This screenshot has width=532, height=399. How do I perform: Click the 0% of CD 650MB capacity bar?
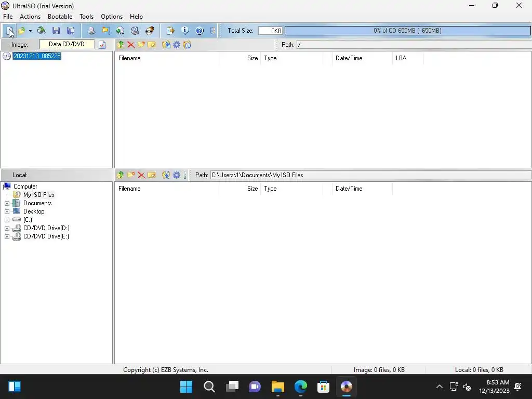pos(407,31)
